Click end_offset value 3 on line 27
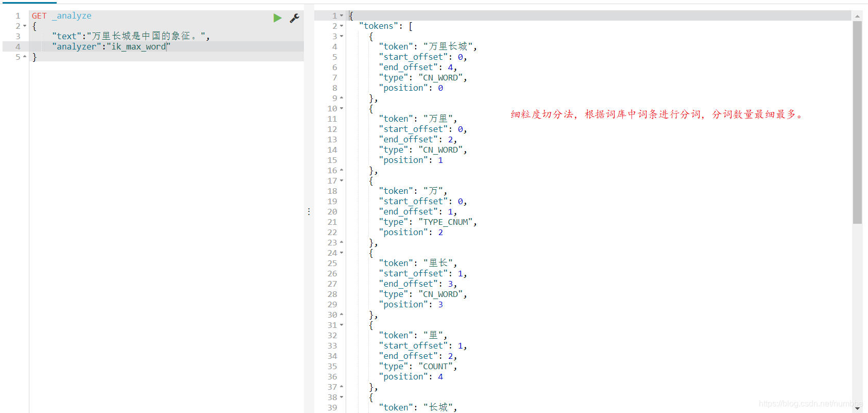 [x=450, y=284]
